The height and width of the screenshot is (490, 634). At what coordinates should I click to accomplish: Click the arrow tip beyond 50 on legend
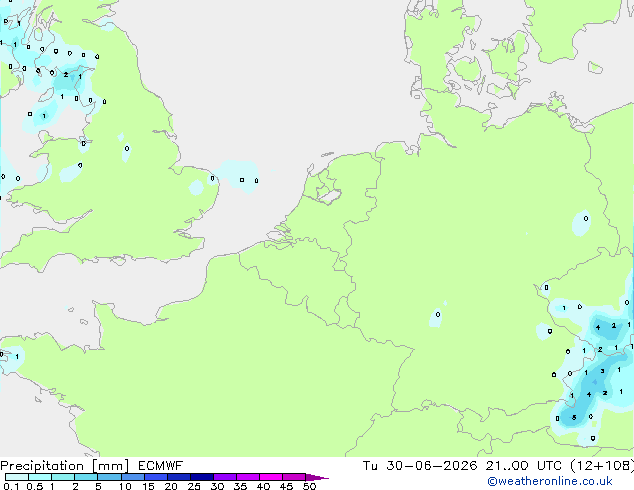click(319, 478)
